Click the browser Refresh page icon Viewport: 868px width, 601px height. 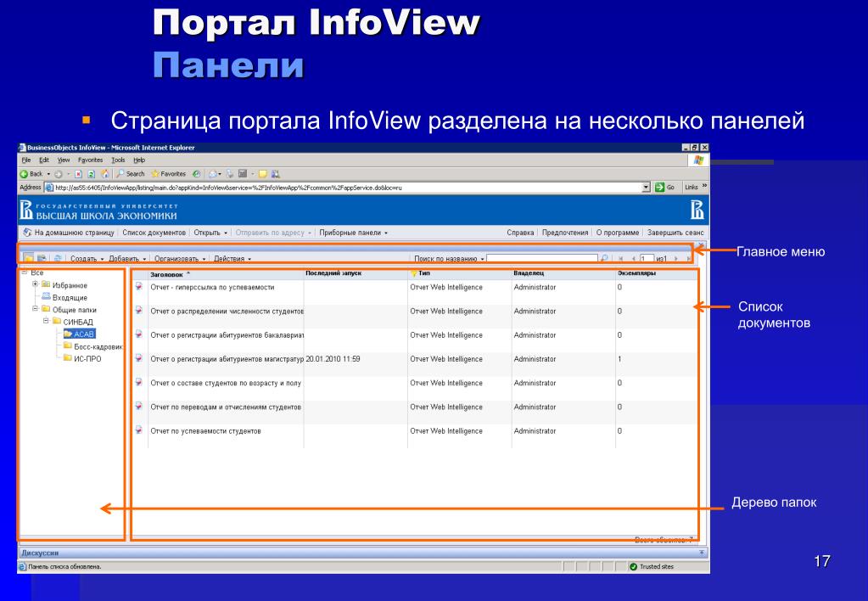tap(92, 174)
